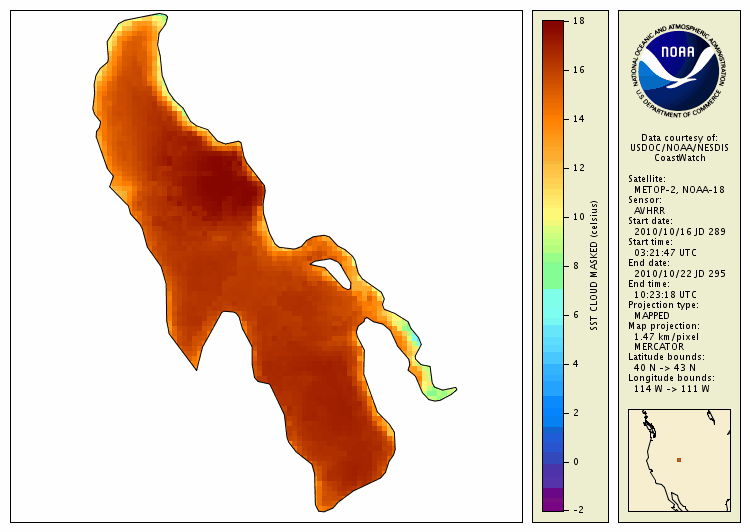Click the 'Satellite:' label
The width and height of the screenshot is (750, 532).
646,179
